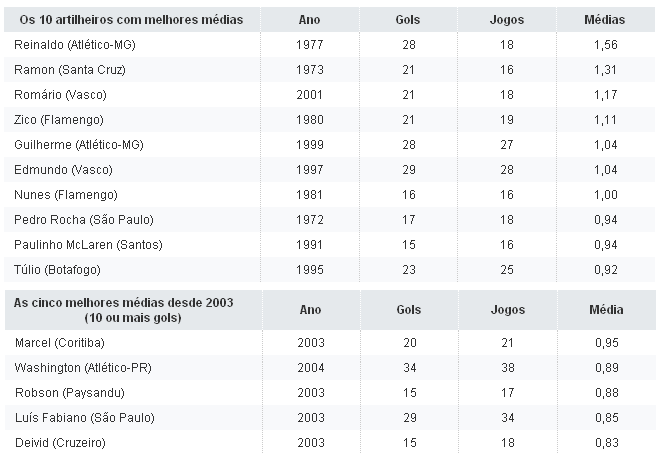Select the Pedro Rocha (São Paulo) cell
Image resolution: width=659 pixels, height=463 pixels.
coord(85,220)
